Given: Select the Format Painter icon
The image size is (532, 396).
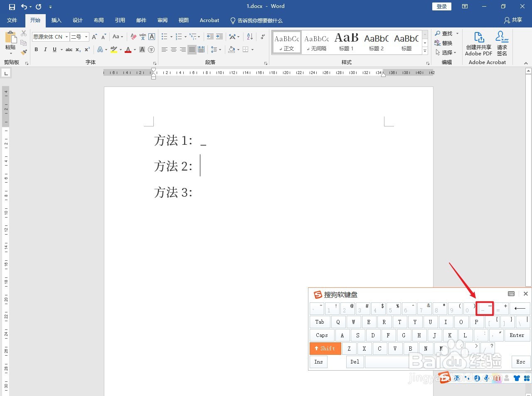Looking at the screenshot, I should [24, 52].
